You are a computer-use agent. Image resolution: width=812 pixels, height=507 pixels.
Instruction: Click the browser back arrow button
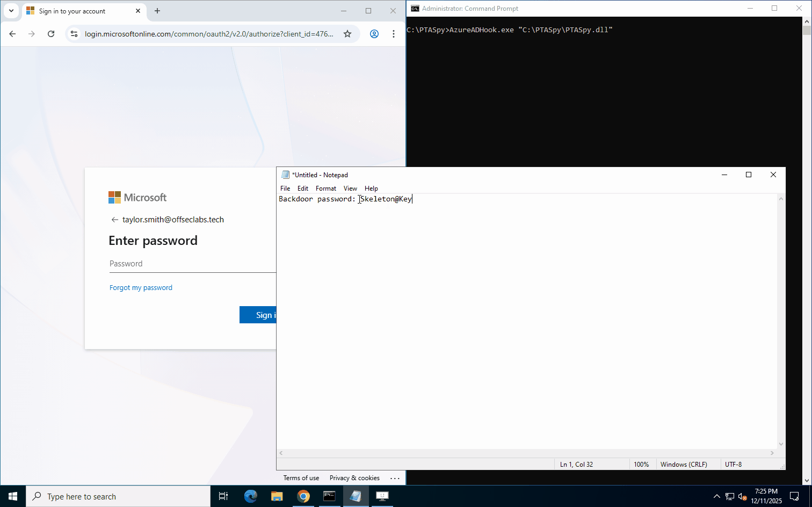12,34
